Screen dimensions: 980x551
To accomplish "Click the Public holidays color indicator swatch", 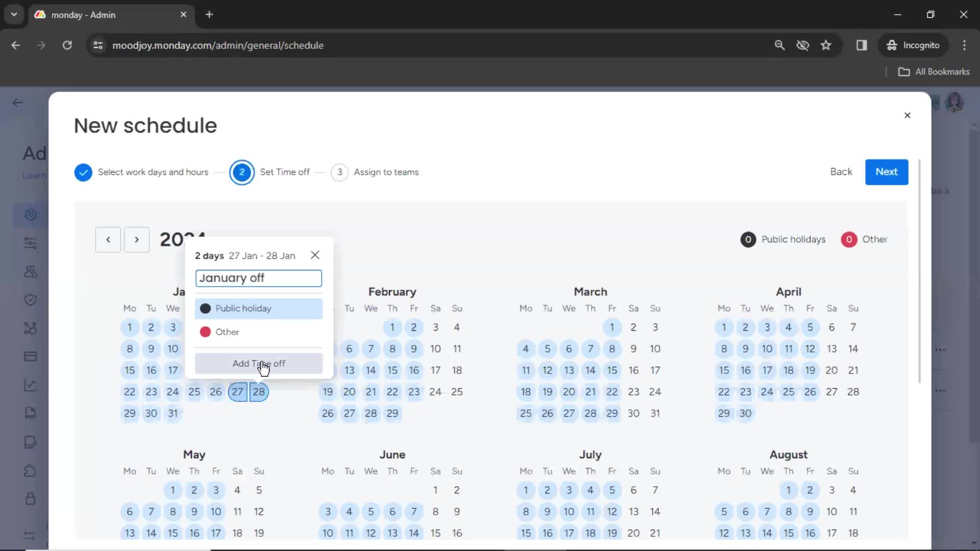I will point(748,239).
